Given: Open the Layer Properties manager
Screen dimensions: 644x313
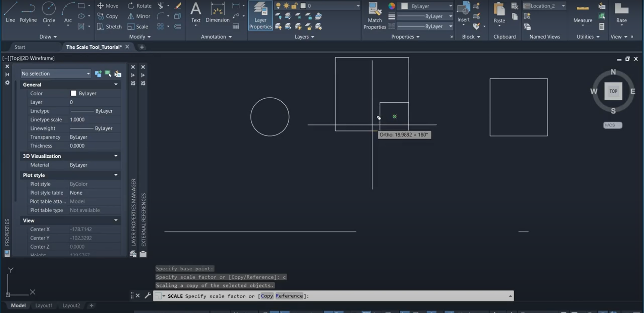Looking at the screenshot, I should click(x=260, y=15).
